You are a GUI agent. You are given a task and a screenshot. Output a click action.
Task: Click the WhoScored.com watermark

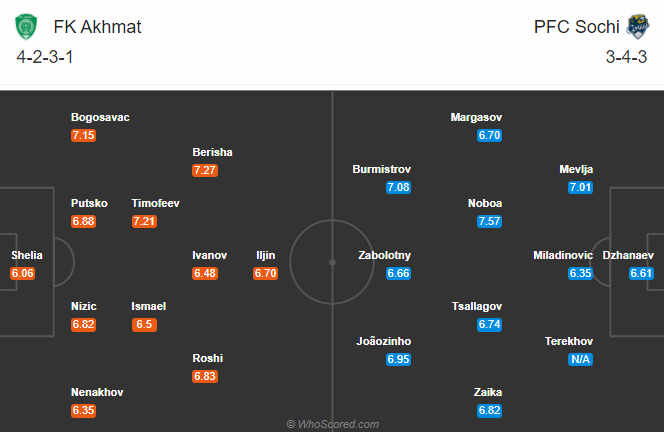[x=332, y=424]
